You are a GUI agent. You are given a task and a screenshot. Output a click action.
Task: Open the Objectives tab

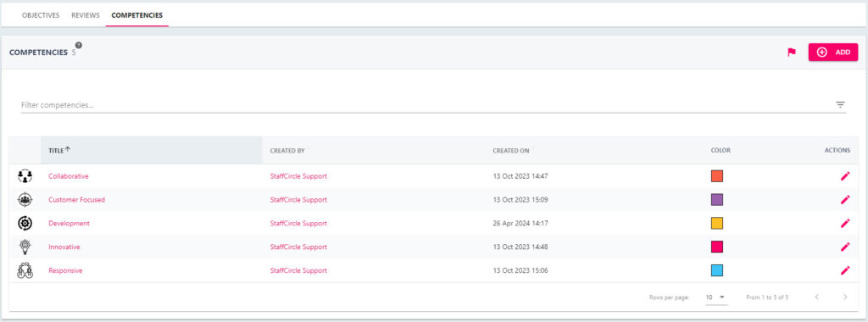tap(41, 15)
